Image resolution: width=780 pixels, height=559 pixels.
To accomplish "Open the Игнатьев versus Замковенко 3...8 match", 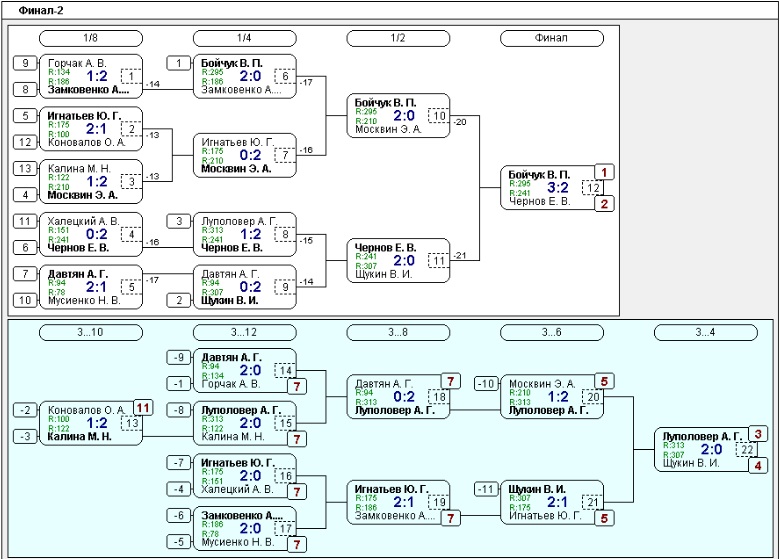I will (x=398, y=503).
